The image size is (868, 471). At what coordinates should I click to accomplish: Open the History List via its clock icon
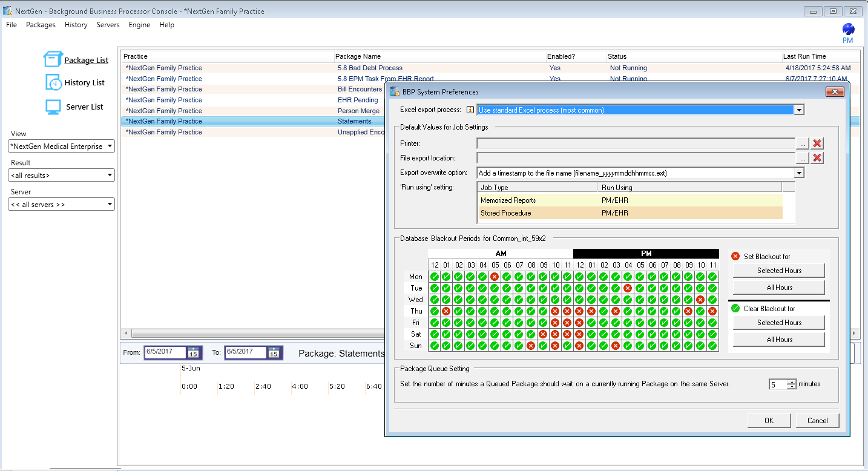54,82
